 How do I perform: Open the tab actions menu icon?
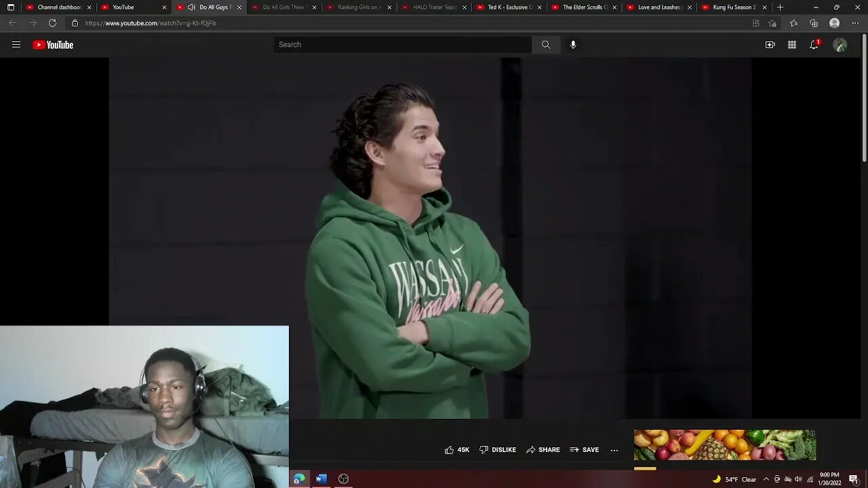[x=11, y=7]
